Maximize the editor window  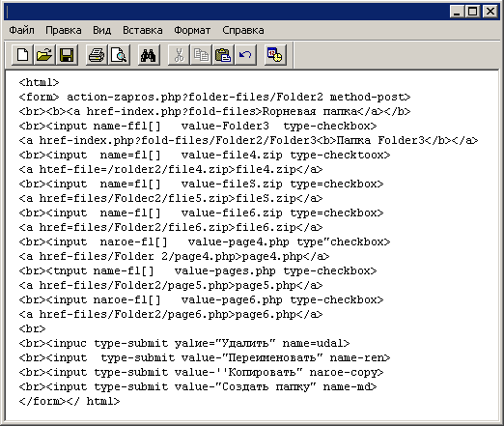click(x=473, y=12)
